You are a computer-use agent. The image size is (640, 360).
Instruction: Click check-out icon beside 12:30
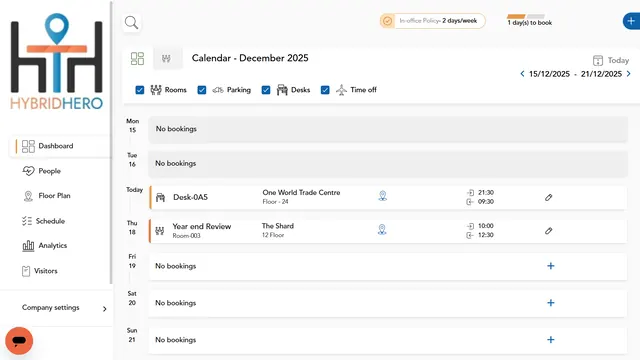470,235
